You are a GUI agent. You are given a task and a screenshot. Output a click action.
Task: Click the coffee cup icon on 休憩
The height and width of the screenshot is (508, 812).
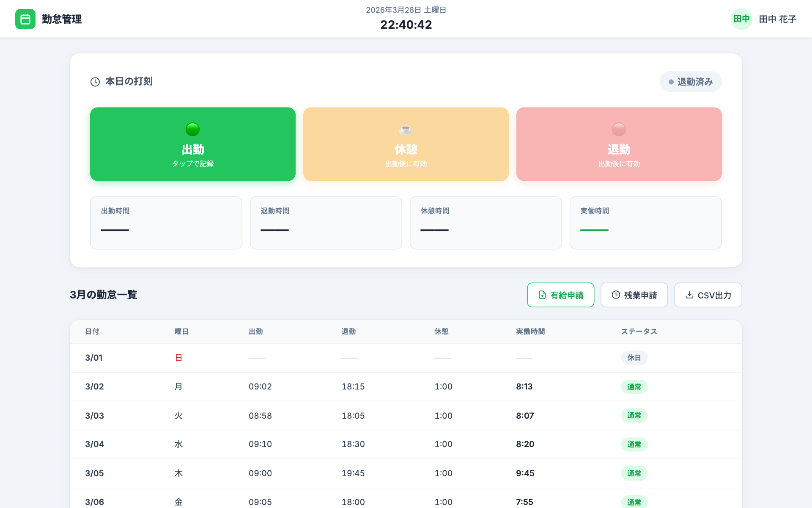pos(406,129)
